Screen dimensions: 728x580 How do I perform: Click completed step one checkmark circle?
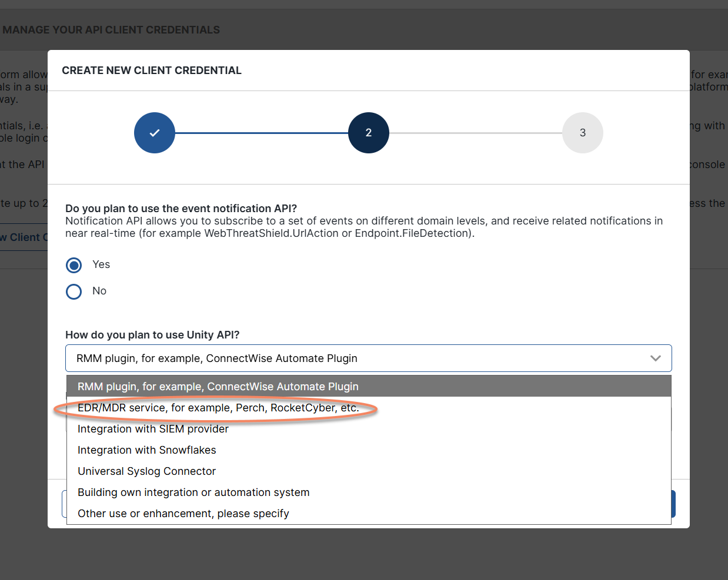(x=155, y=133)
